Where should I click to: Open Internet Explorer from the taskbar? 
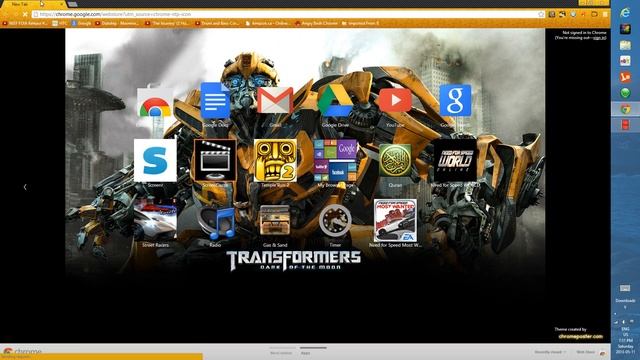coord(625,13)
